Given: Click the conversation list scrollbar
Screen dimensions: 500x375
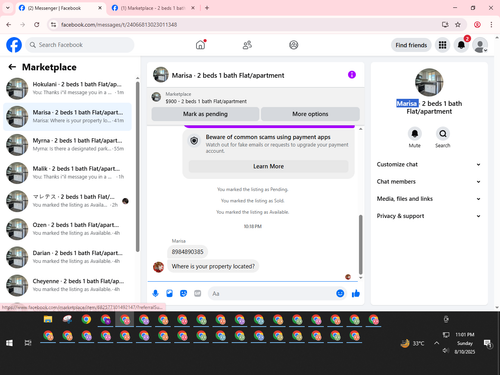Looking at the screenshot, I should [138, 167].
